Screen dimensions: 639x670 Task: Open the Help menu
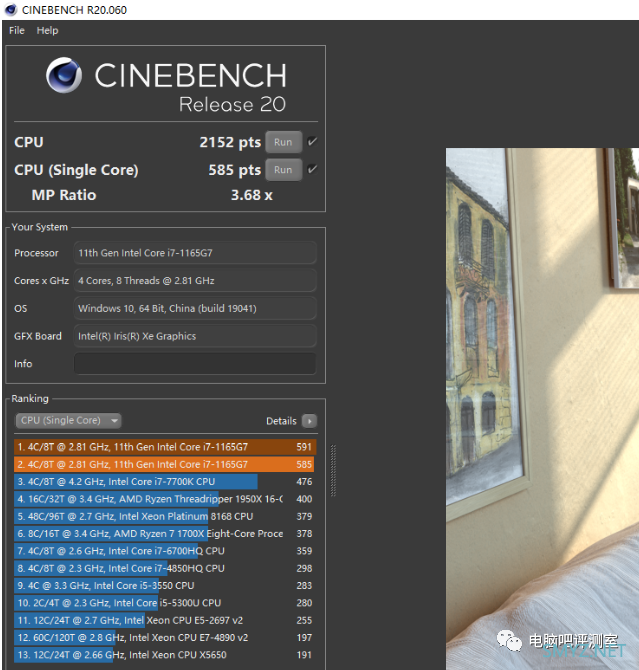coord(47,30)
